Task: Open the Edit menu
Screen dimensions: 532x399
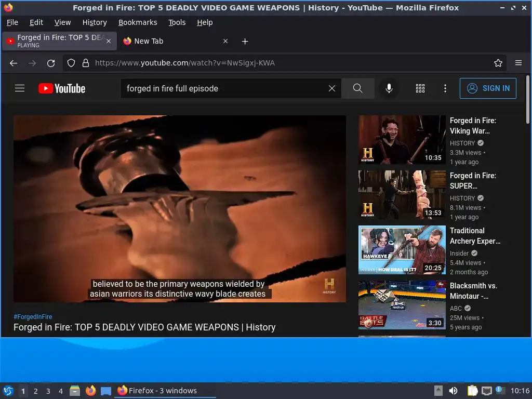Action: coord(36,22)
